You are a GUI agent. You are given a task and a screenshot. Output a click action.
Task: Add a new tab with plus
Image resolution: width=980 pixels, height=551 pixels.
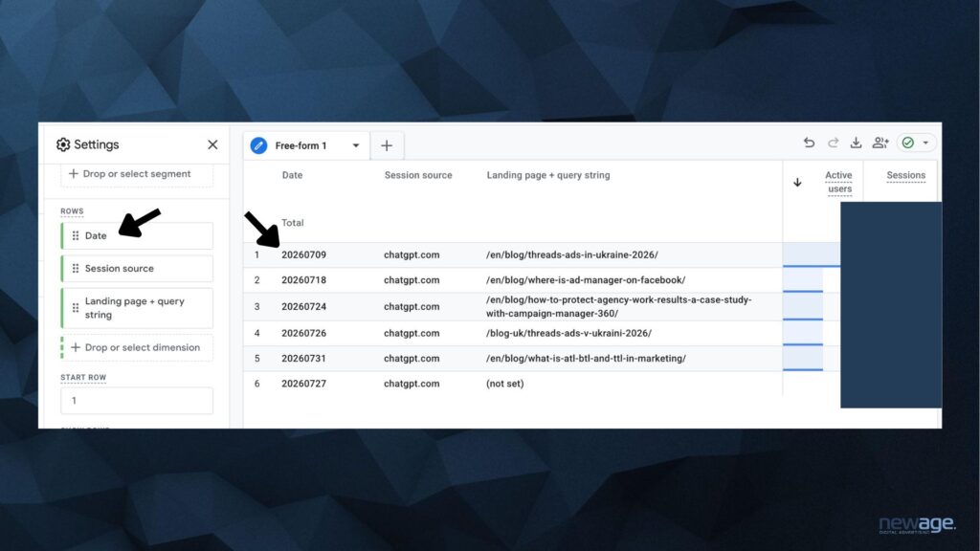[x=387, y=145]
